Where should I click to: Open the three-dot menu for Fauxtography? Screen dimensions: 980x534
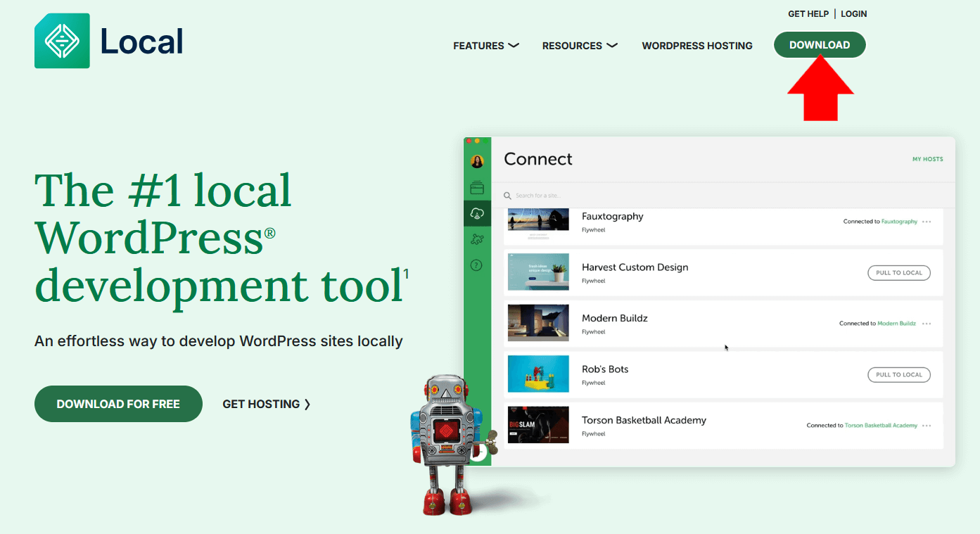point(927,222)
